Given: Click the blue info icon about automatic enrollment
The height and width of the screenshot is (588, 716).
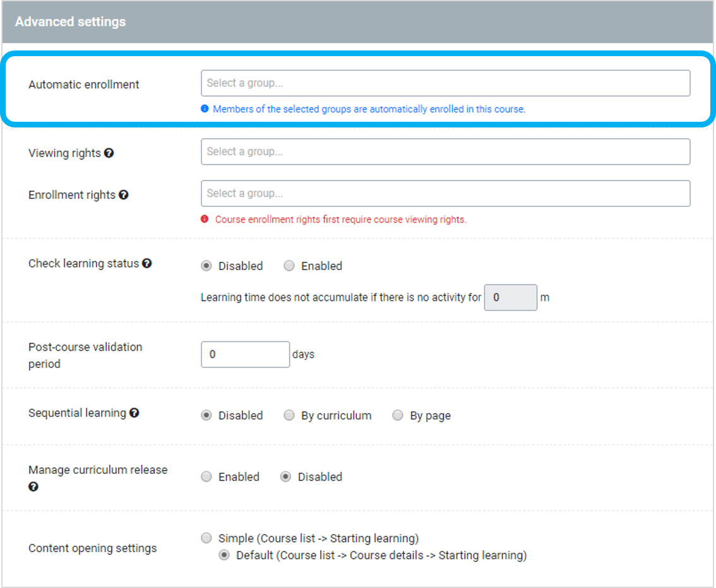Looking at the screenshot, I should 205,109.
